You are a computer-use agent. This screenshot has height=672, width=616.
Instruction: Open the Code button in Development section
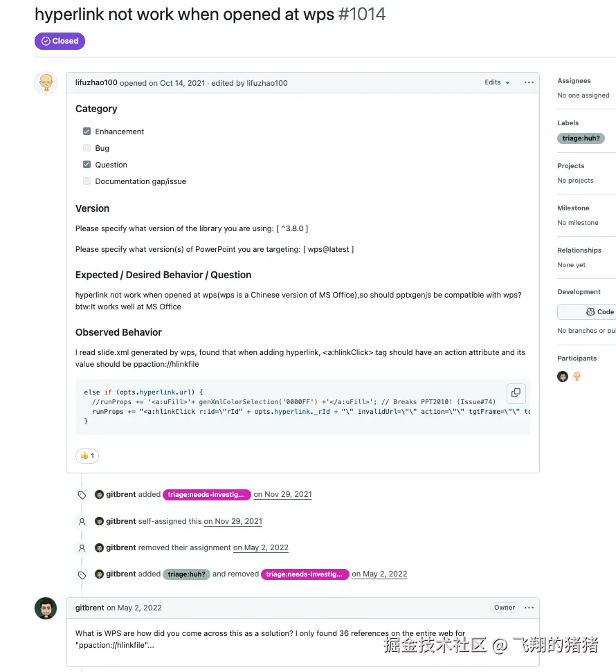(599, 312)
